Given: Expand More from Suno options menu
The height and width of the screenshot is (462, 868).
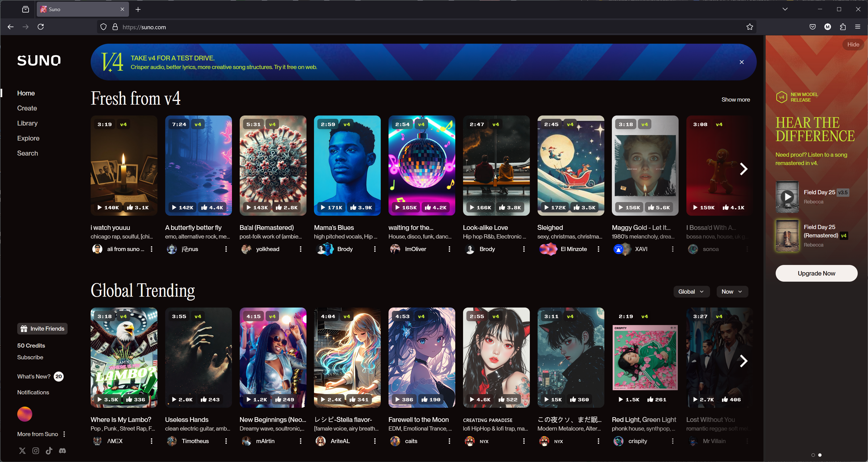Looking at the screenshot, I should click(x=64, y=434).
